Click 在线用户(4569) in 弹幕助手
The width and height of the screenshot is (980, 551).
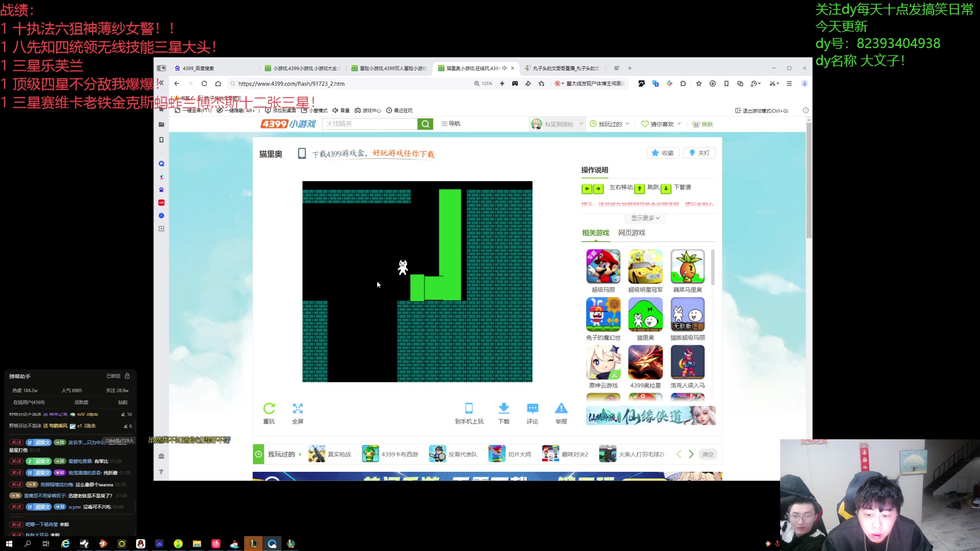[x=29, y=402]
